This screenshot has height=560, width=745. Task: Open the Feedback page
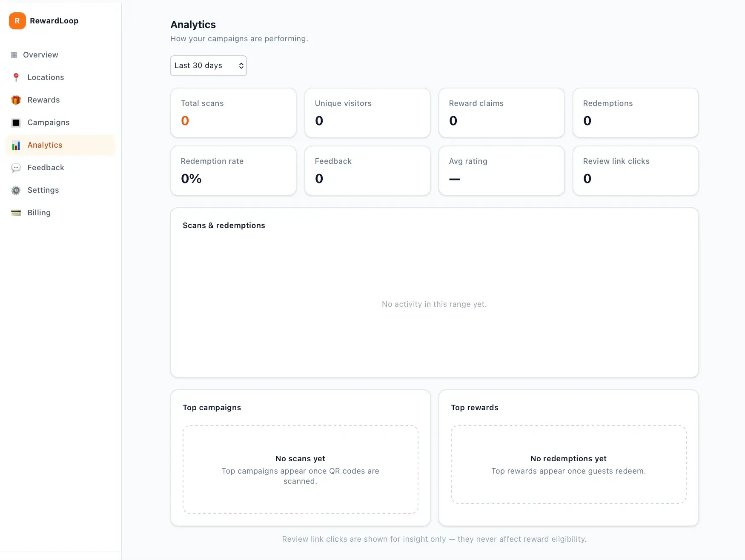[60, 168]
